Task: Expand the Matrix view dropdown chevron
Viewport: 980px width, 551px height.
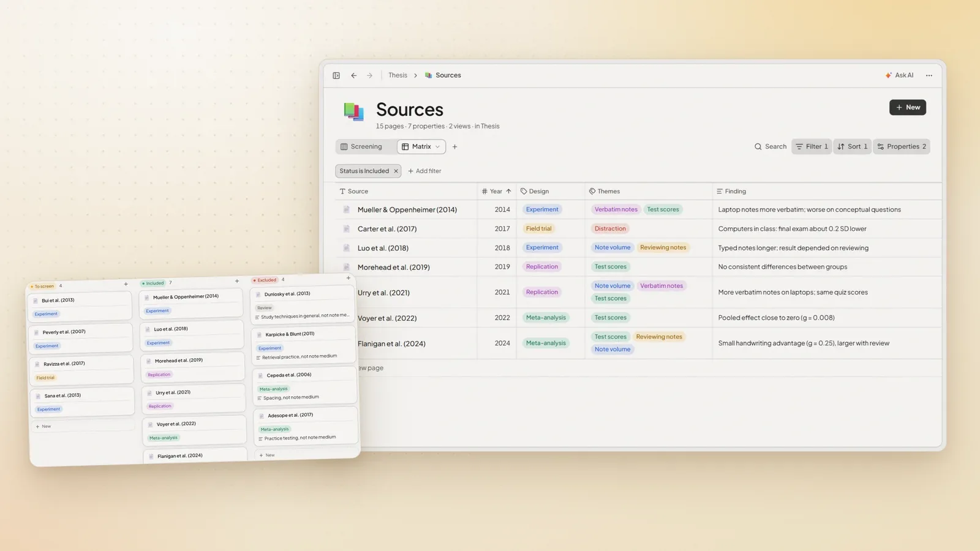Action: [x=437, y=147]
